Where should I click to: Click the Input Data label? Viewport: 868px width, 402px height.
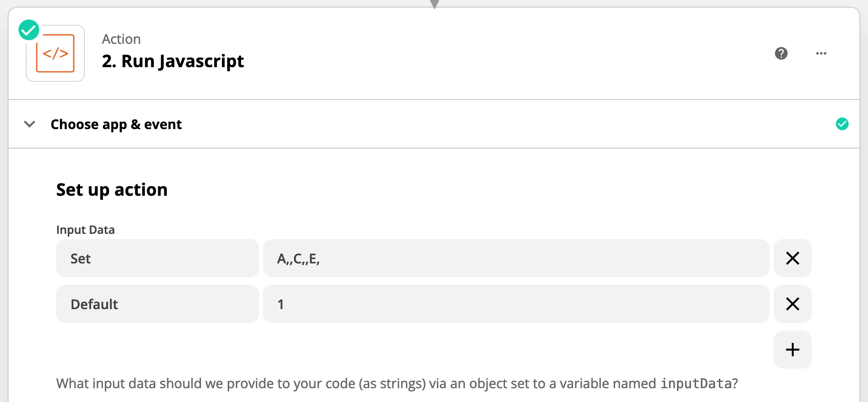point(85,229)
